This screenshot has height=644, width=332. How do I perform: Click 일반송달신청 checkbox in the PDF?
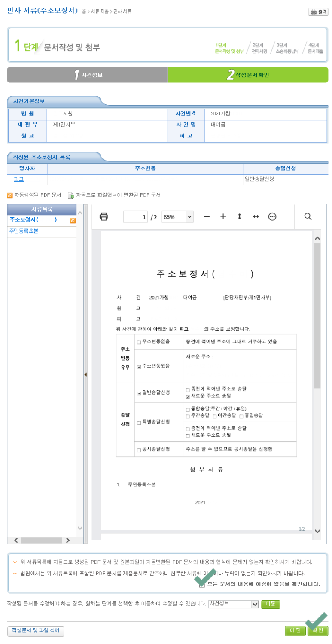(139, 393)
